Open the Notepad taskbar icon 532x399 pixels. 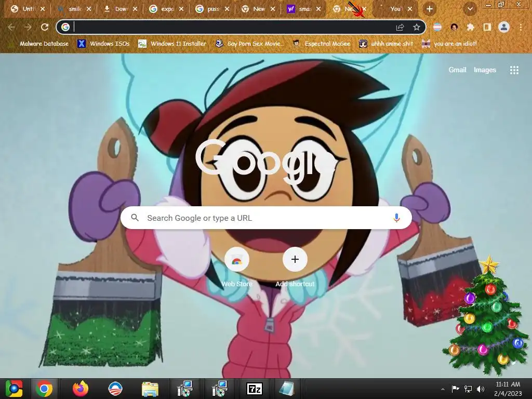click(287, 389)
